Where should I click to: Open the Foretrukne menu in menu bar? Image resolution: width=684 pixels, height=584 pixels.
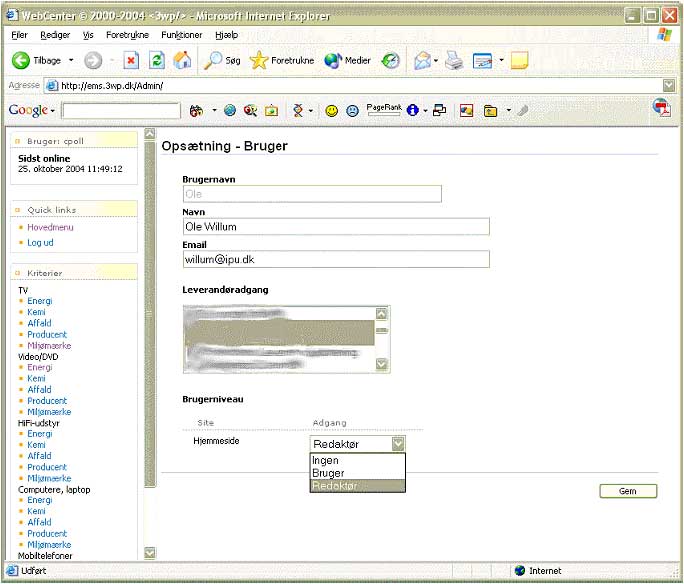[x=127, y=35]
